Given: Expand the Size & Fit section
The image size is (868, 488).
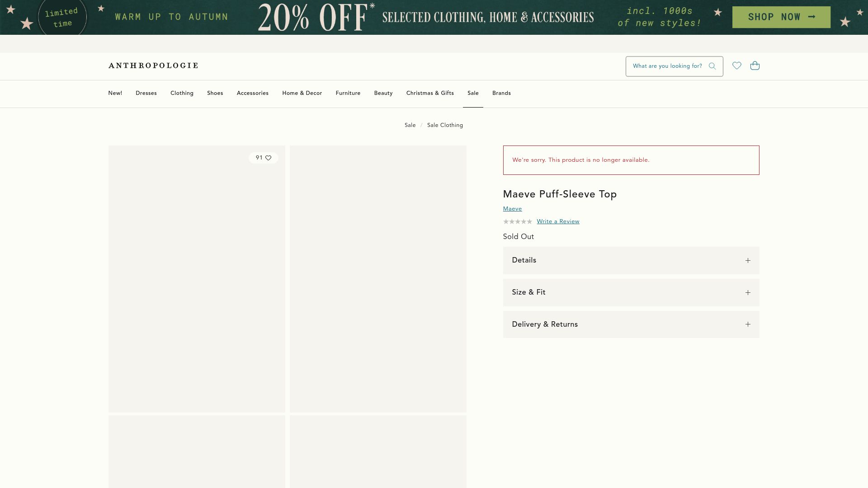Looking at the screenshot, I should tap(528, 292).
